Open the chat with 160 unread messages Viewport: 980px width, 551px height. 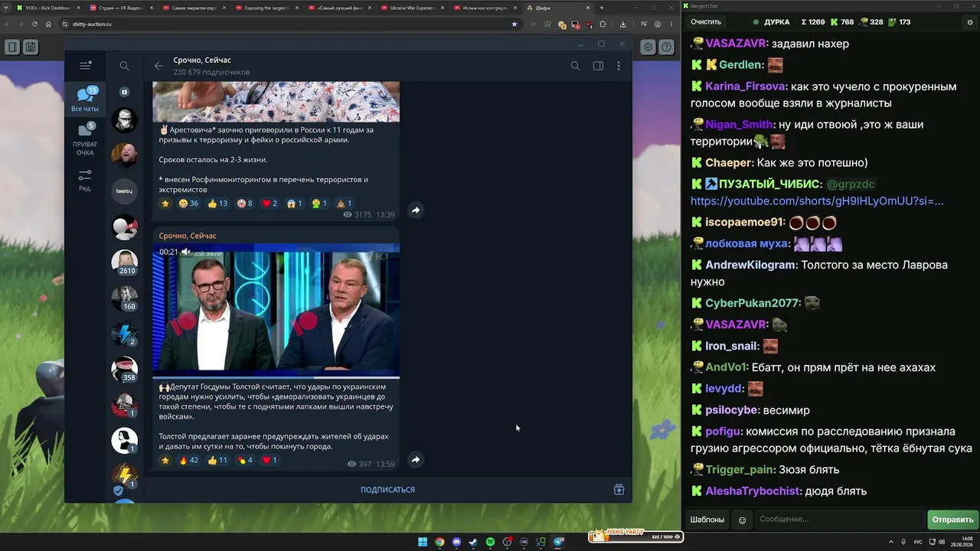tap(125, 298)
